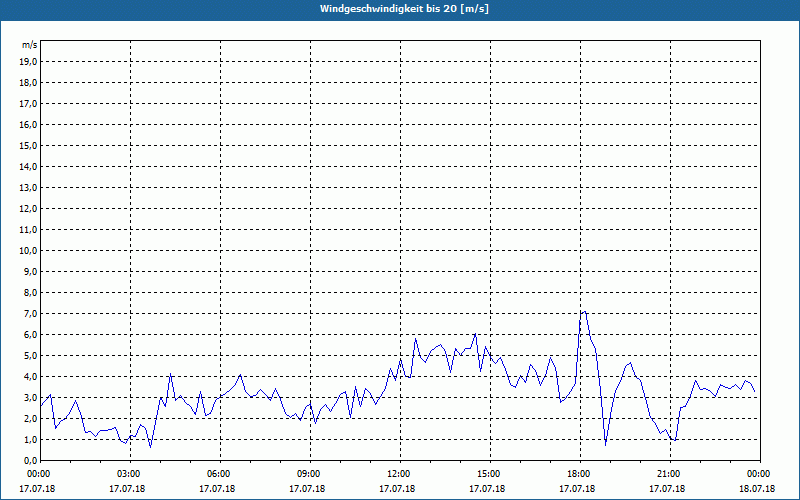Click the 9,0 y-axis label

[x=30, y=271]
